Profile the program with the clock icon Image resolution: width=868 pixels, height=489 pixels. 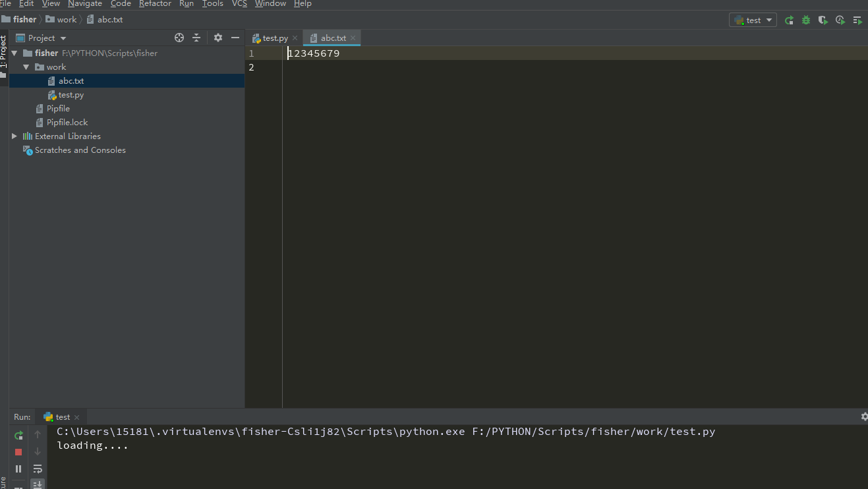pyautogui.click(x=840, y=20)
